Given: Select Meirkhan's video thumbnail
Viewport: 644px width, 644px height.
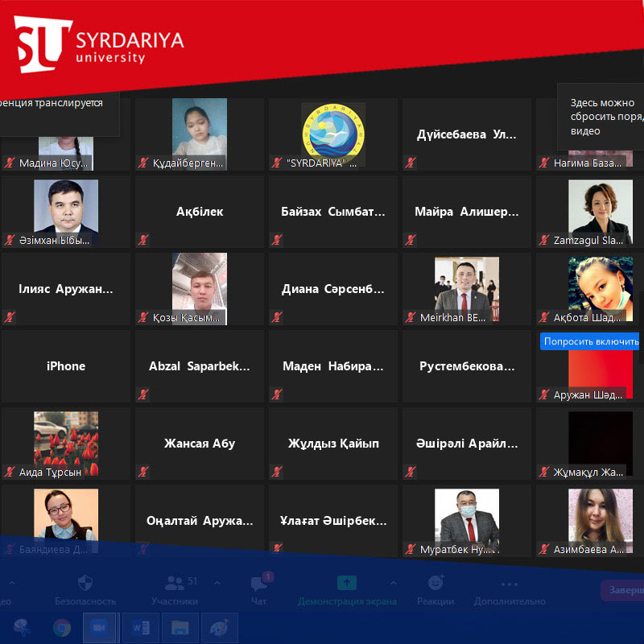Looking at the screenshot, I should click(467, 286).
